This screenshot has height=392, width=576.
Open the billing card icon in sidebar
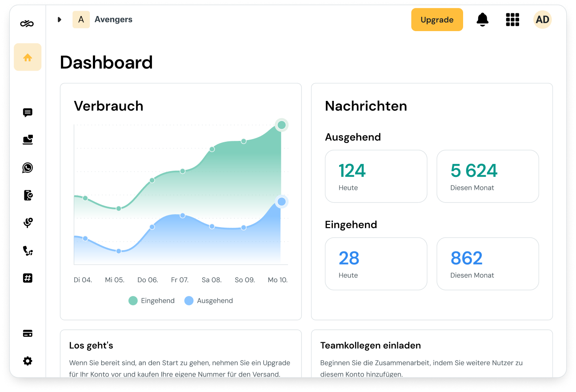coord(28,333)
